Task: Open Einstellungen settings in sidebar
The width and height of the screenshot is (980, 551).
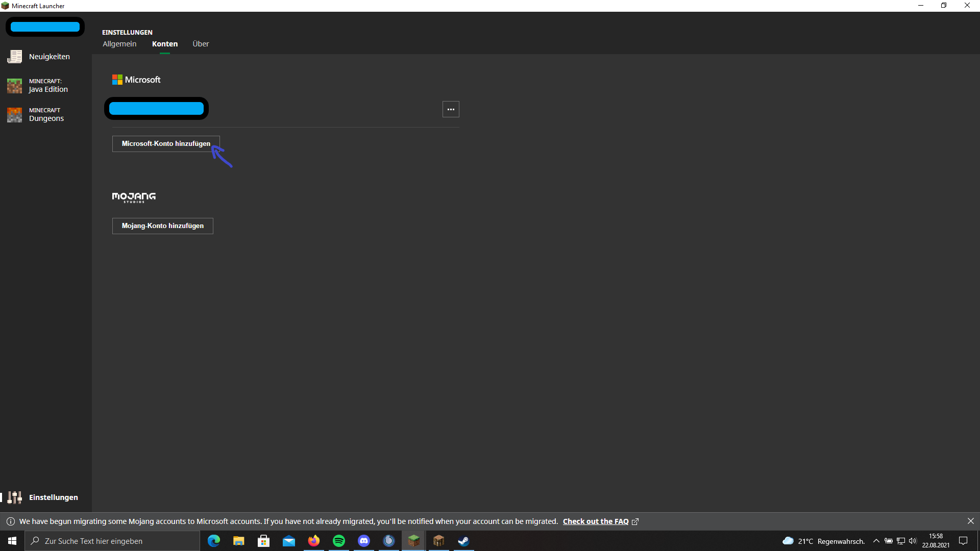Action: click(x=46, y=497)
